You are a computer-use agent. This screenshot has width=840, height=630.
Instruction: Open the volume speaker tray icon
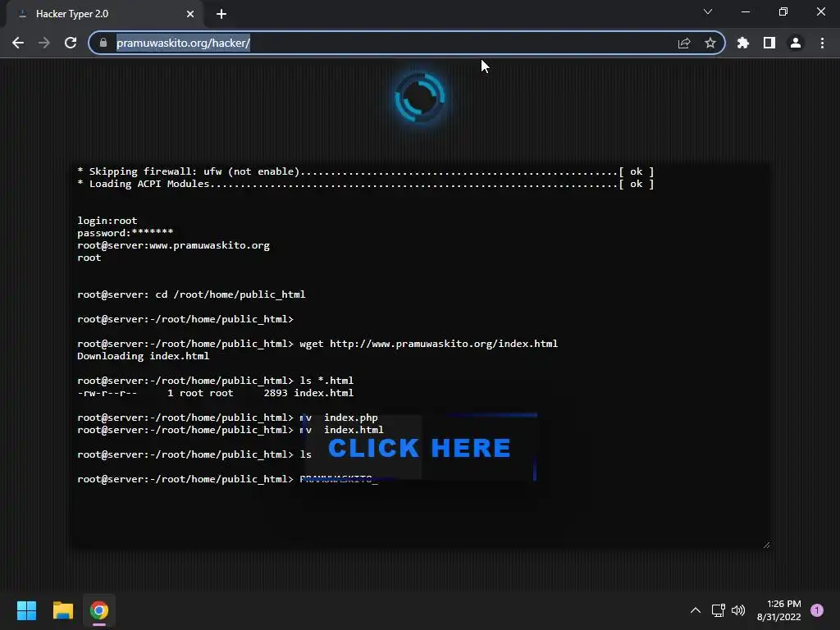pos(738,610)
